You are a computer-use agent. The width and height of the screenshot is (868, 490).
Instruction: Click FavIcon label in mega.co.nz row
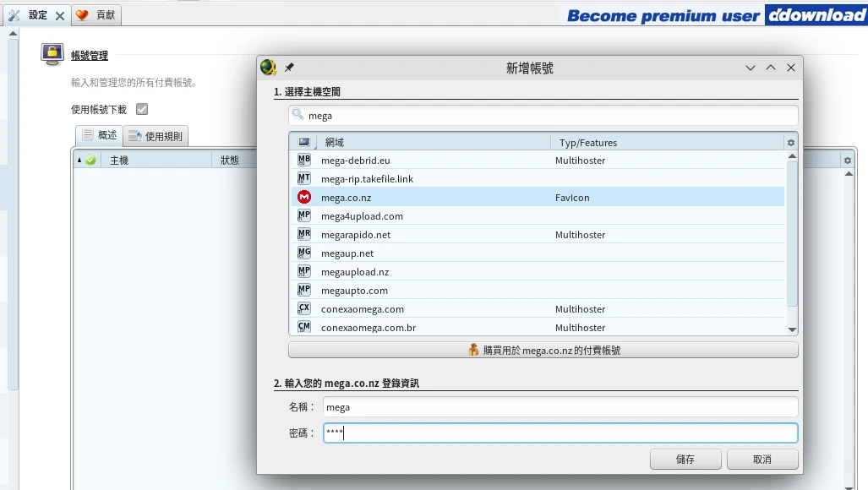(572, 198)
